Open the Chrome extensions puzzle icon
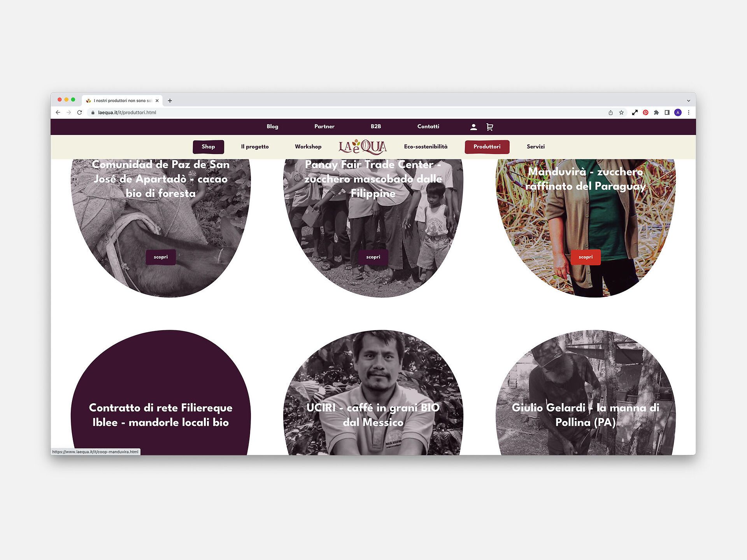 656,112
